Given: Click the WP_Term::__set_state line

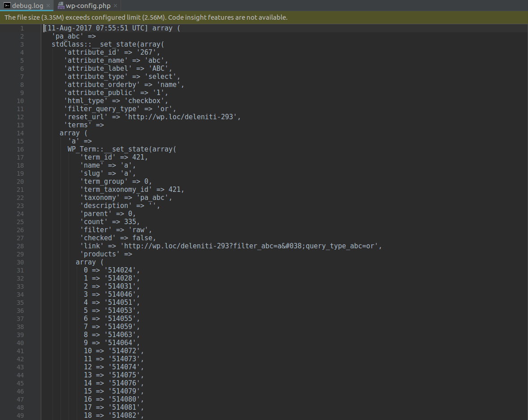Looking at the screenshot, I should tap(121, 149).
